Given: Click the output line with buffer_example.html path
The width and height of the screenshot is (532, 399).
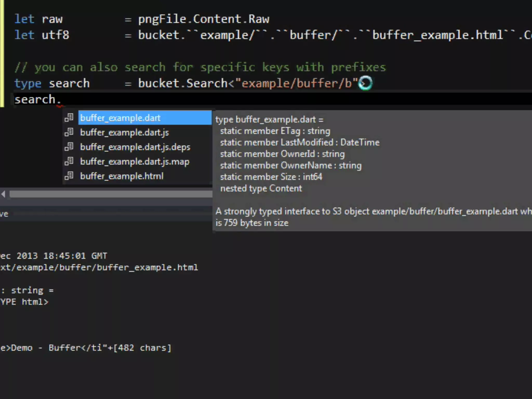Looking at the screenshot, I should [x=99, y=268].
